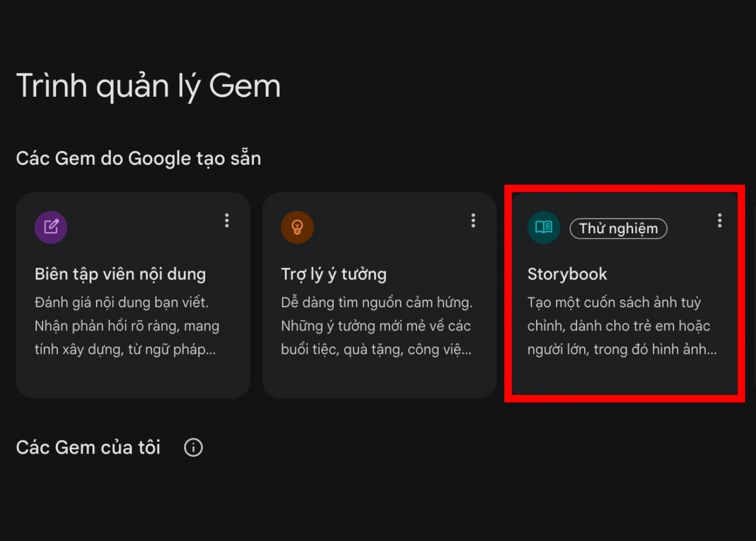Select the Trình quản lý Gem heading
This screenshot has height=541, width=756.
click(x=148, y=85)
